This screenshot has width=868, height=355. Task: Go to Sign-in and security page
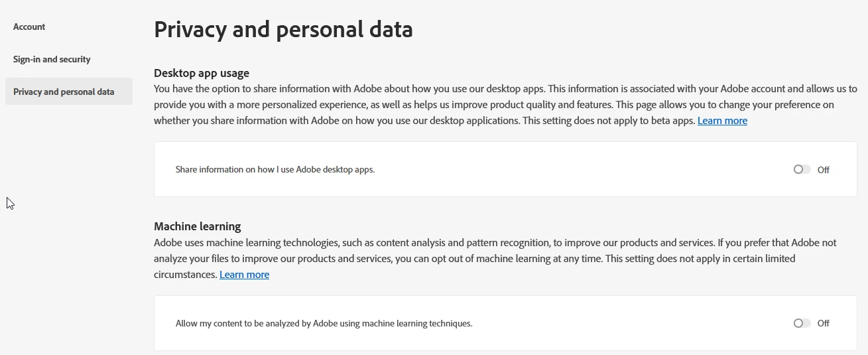52,60
